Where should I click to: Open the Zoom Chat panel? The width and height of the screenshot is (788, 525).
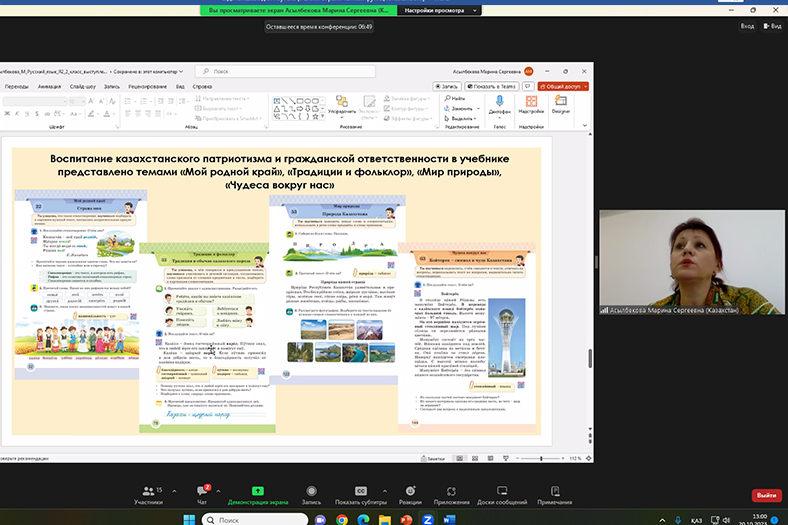(x=202, y=492)
